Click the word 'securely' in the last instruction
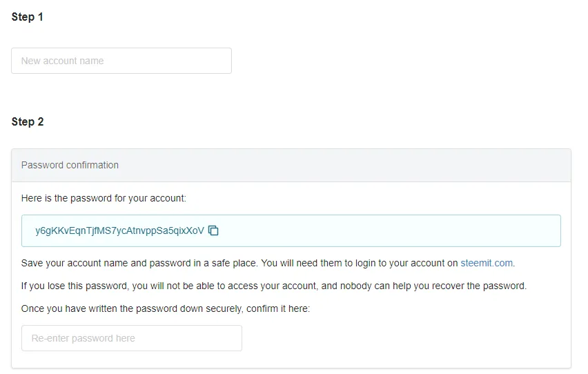Viewport: 588px width, 374px height. 224,308
